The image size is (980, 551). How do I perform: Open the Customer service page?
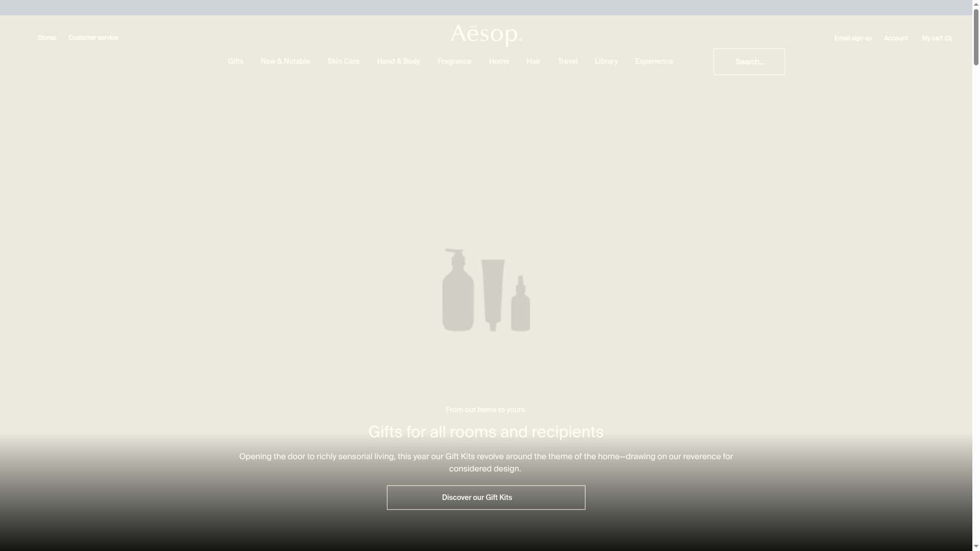click(93, 37)
